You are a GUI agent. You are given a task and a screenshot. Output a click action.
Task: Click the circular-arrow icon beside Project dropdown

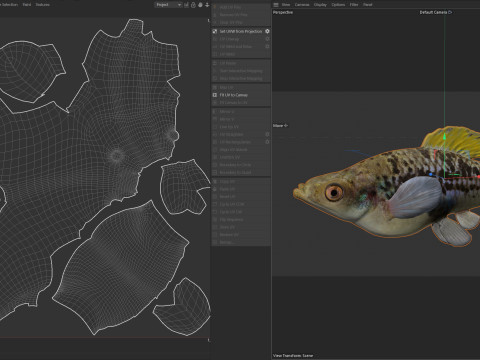pos(193,5)
